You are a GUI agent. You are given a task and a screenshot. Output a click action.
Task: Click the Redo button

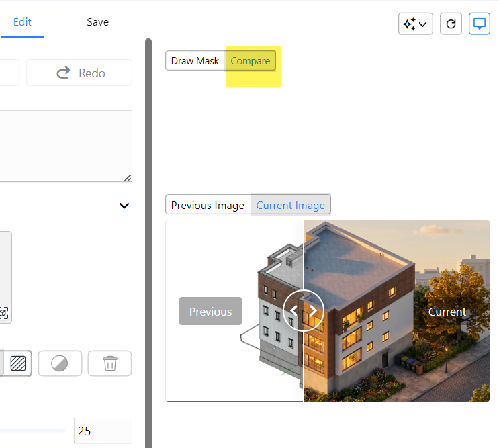(79, 73)
